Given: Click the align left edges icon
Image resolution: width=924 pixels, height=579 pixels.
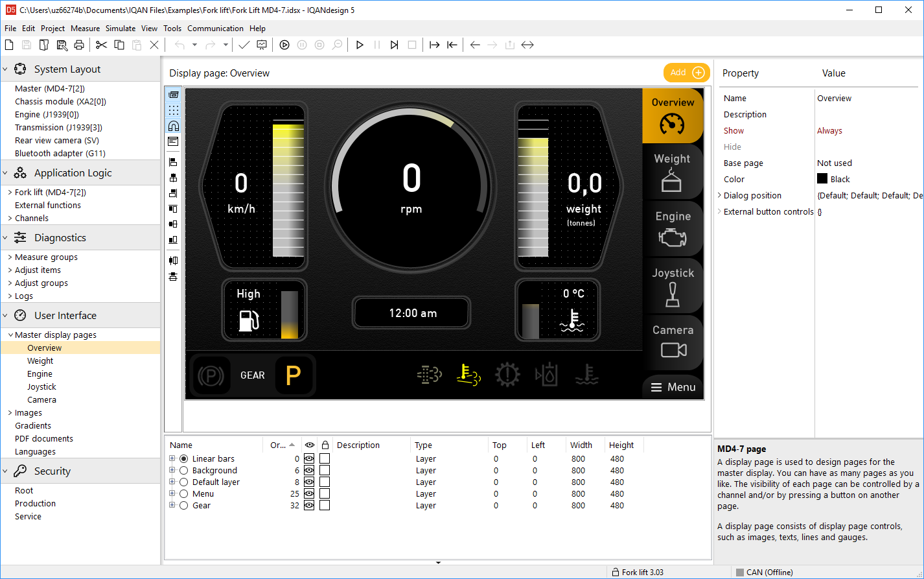Looking at the screenshot, I should (173, 162).
